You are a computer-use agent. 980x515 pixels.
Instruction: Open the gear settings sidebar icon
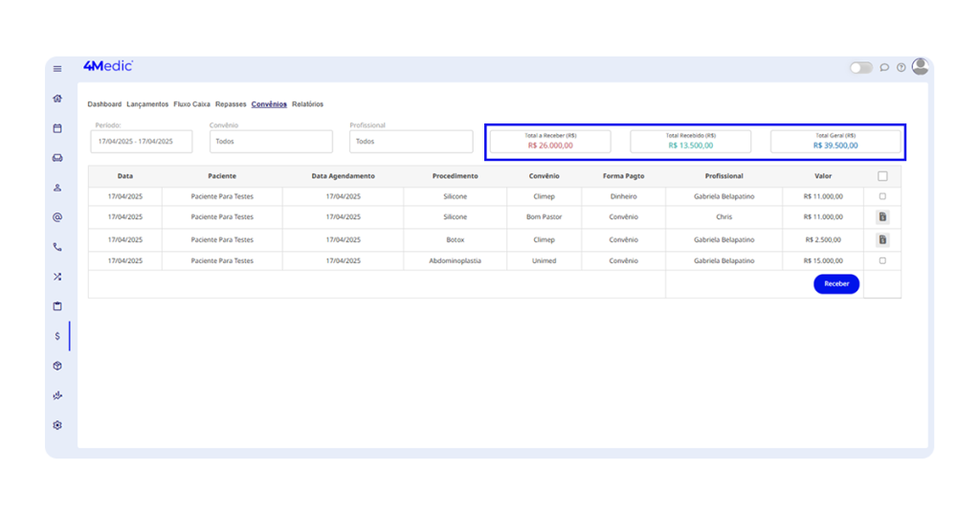click(57, 425)
